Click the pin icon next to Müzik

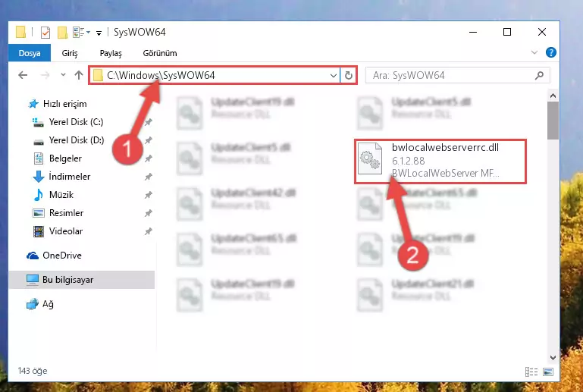pos(149,195)
